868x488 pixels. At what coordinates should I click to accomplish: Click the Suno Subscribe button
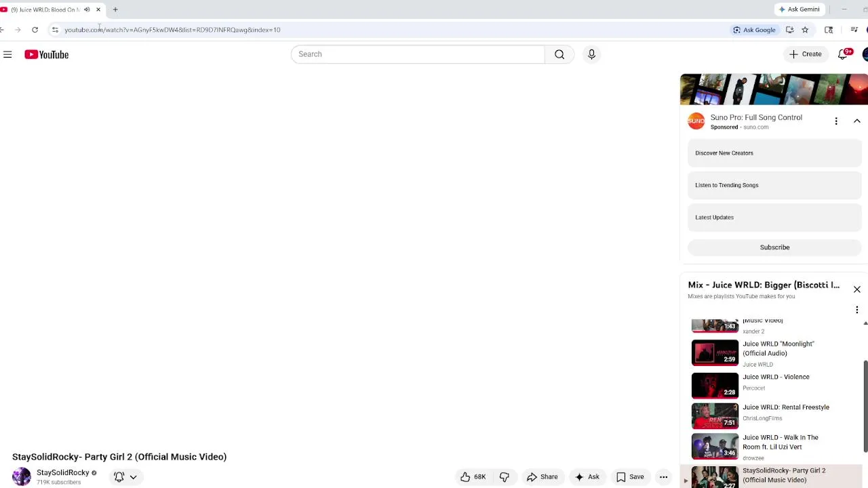pyautogui.click(x=774, y=247)
